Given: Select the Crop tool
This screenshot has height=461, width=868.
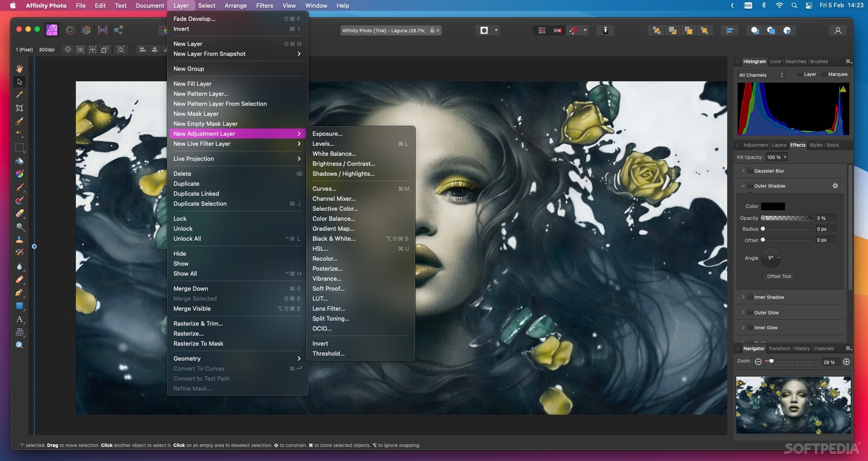Looking at the screenshot, I should tap(20, 108).
